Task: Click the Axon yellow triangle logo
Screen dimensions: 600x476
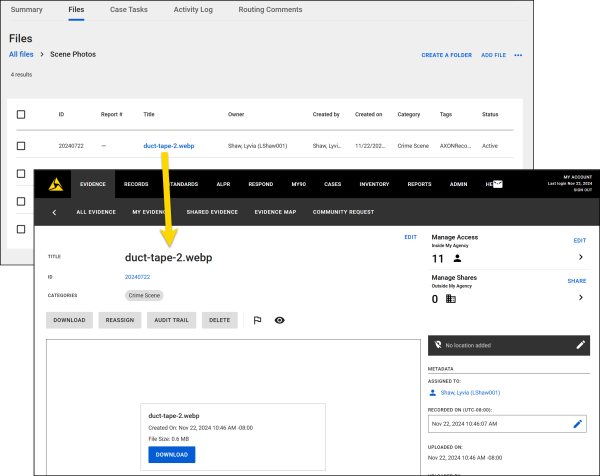Action: (x=51, y=184)
